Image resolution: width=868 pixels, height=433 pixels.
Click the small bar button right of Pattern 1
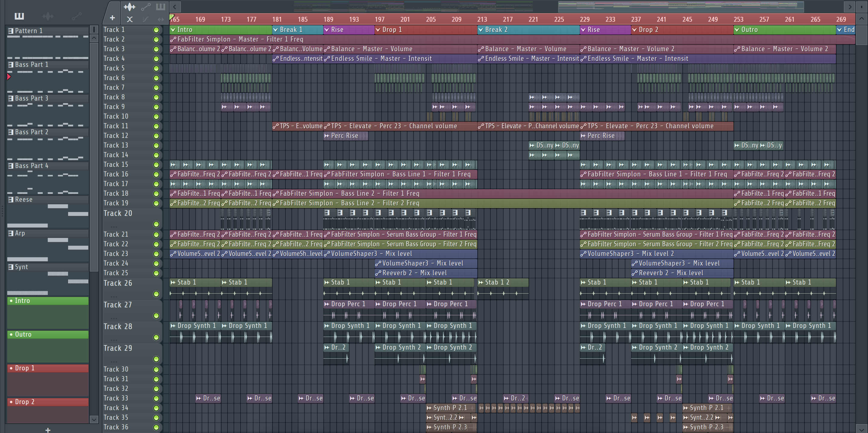click(x=94, y=30)
